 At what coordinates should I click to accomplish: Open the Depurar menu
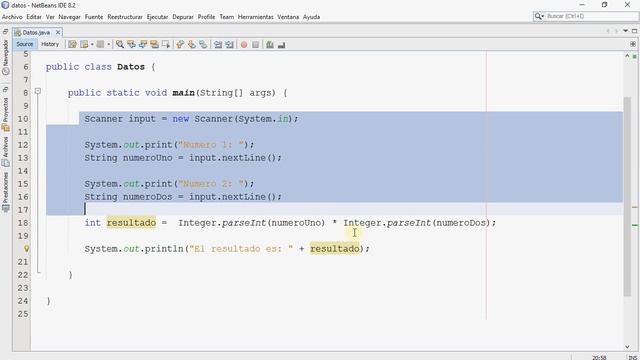coord(183,17)
